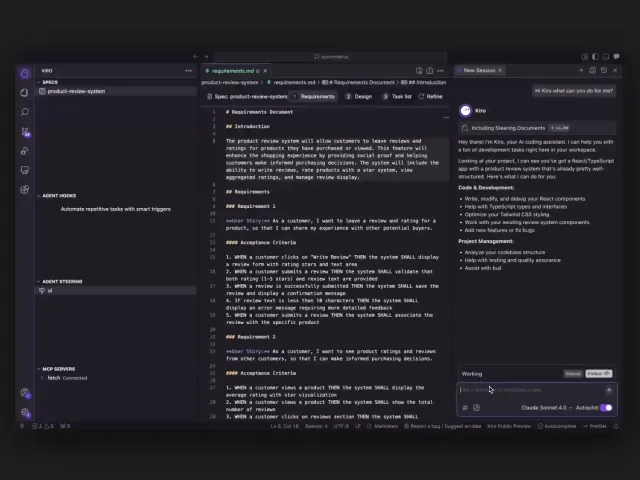The width and height of the screenshot is (640, 480).
Task: Click the chat message input field
Action: point(531,390)
